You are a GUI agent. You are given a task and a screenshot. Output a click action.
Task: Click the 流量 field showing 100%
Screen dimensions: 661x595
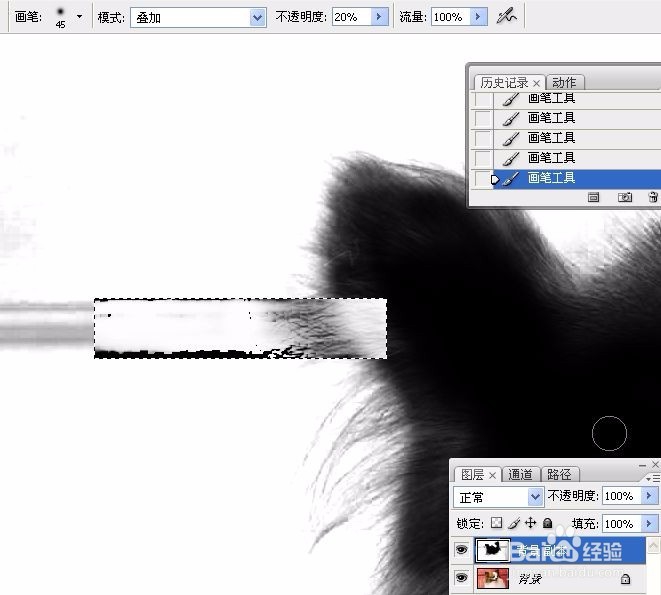tap(450, 17)
